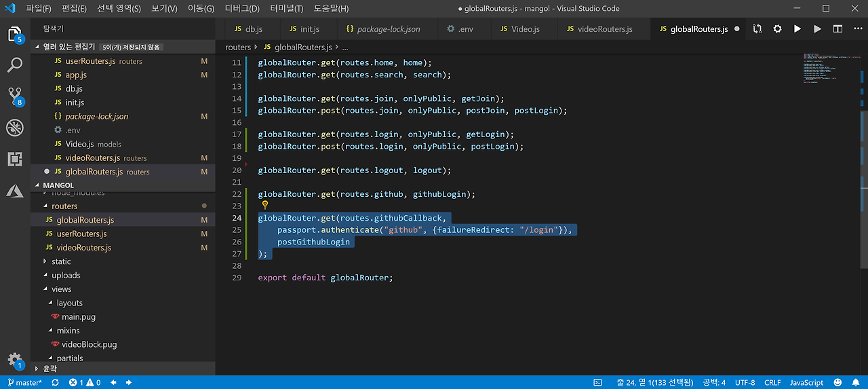
Task: Open the Azure panel in activity bar
Action: (x=15, y=191)
